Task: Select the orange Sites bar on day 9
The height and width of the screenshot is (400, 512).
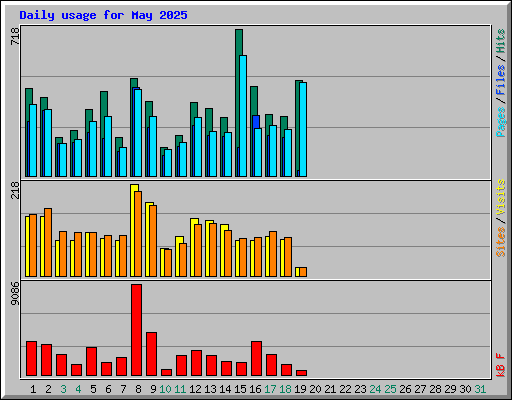Action: 153,241
